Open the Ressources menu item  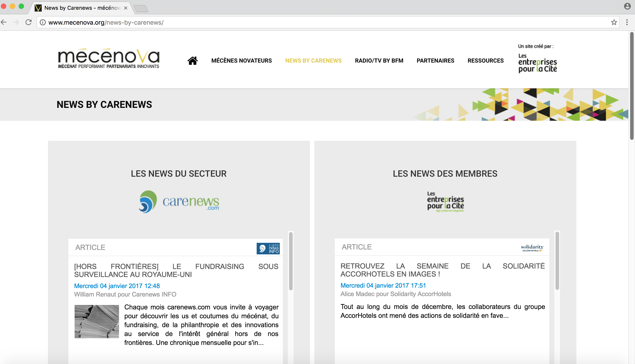pos(485,61)
